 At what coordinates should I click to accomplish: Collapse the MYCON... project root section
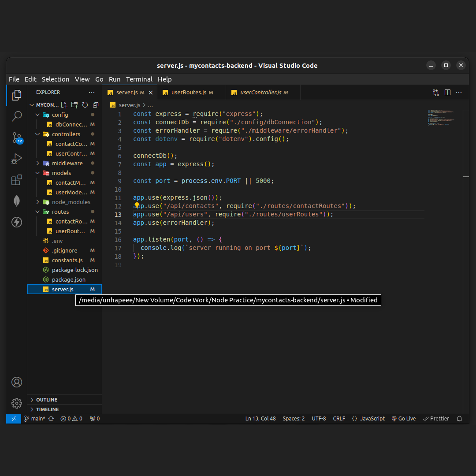44,105
